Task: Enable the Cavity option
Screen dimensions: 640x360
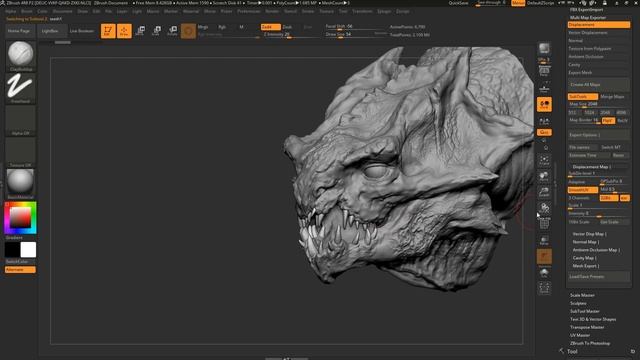Action: coord(598,64)
